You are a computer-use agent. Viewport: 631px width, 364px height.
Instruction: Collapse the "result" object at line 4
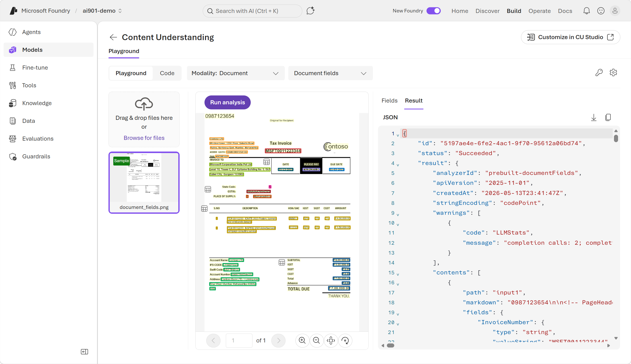coord(398,165)
